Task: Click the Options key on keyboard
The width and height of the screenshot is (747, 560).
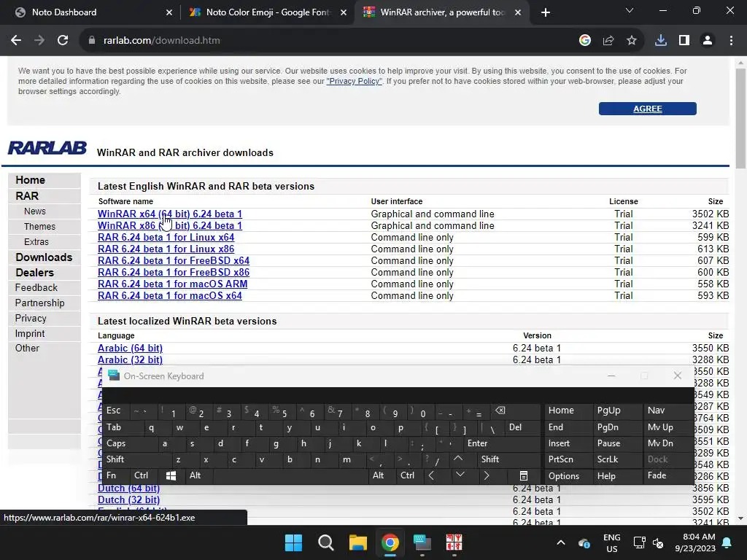Action: point(568,475)
